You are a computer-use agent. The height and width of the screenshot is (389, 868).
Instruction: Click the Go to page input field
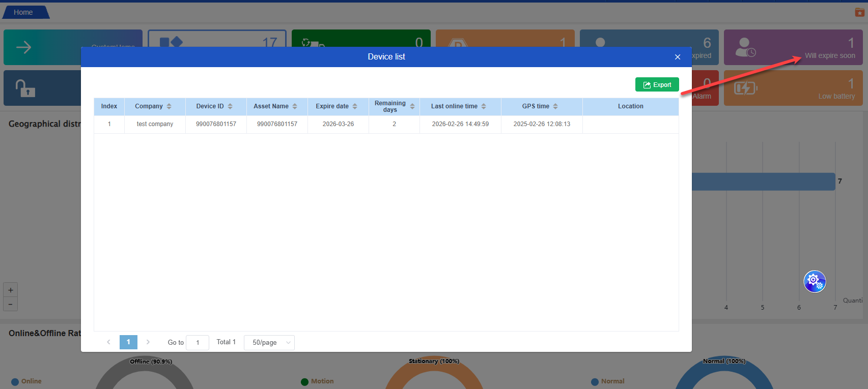tap(198, 343)
